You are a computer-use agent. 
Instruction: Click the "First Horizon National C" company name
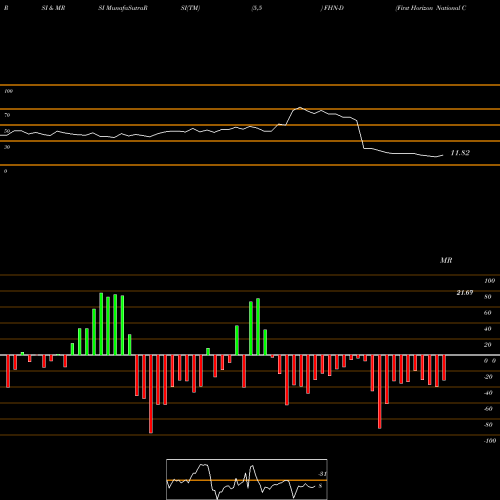coord(431,8)
